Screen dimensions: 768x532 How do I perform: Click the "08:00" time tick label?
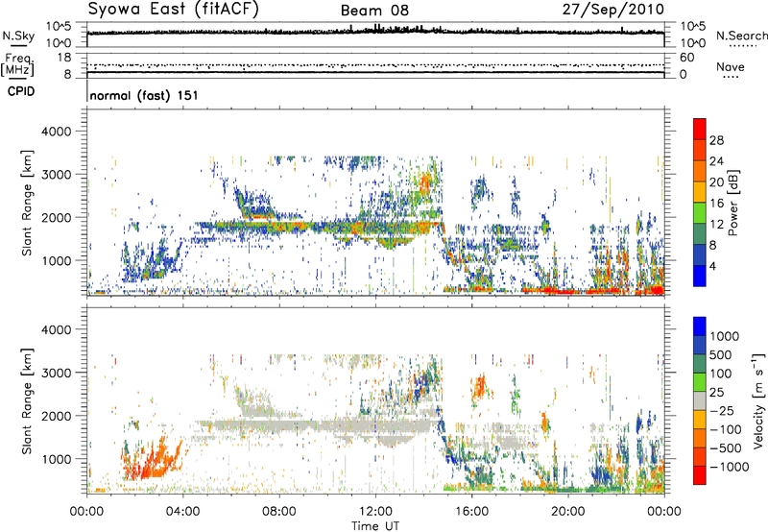coord(279,512)
